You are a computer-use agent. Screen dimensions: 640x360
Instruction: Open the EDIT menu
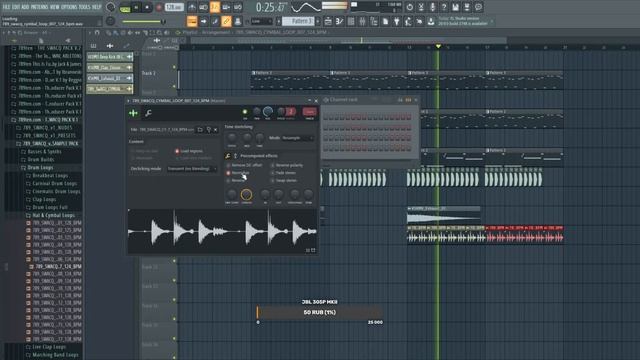(x=16, y=7)
